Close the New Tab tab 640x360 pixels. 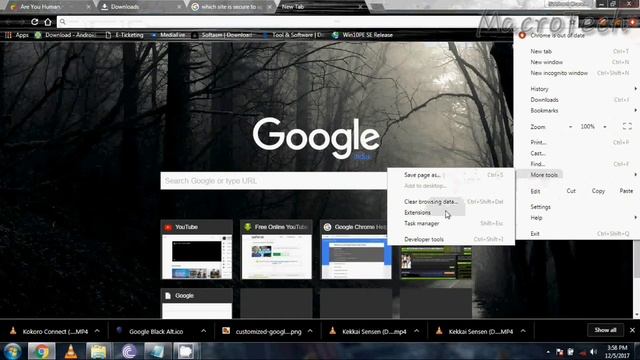[x=360, y=7]
